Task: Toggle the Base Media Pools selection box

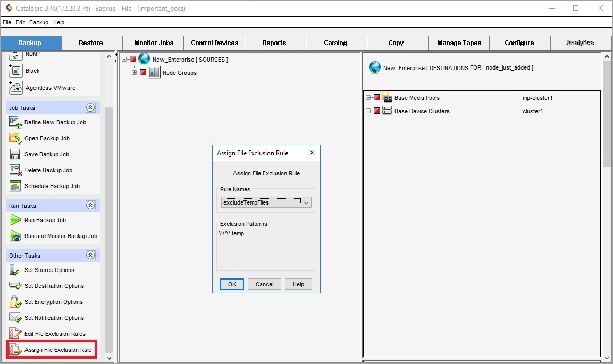Action: coord(377,98)
